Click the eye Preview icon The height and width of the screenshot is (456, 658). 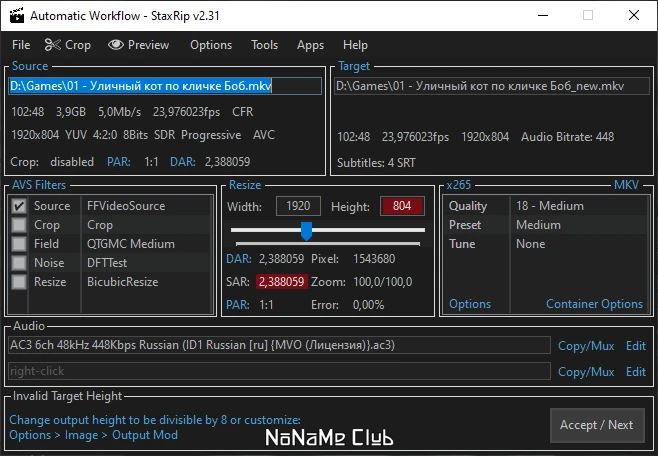pos(116,44)
